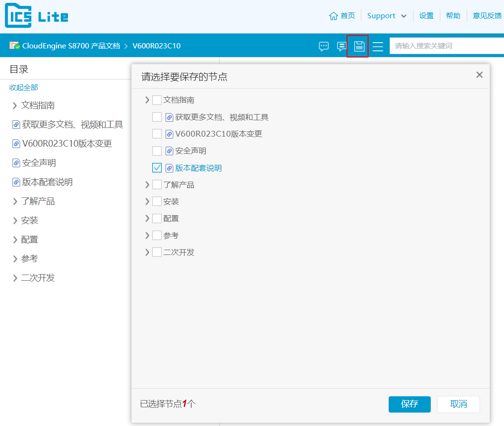Viewport: 504px width, 426px height.
Task: Click the 收起全部 collapse-all link
Action: coord(23,87)
